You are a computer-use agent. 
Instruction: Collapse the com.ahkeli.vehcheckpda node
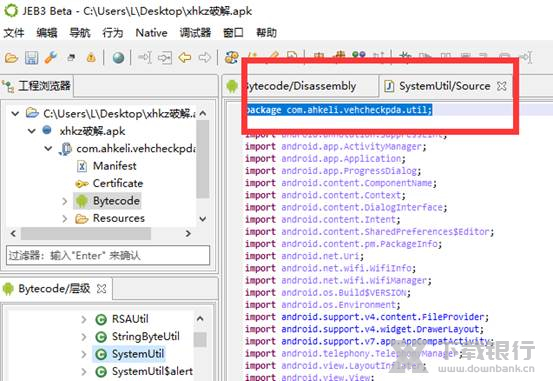tap(48, 149)
